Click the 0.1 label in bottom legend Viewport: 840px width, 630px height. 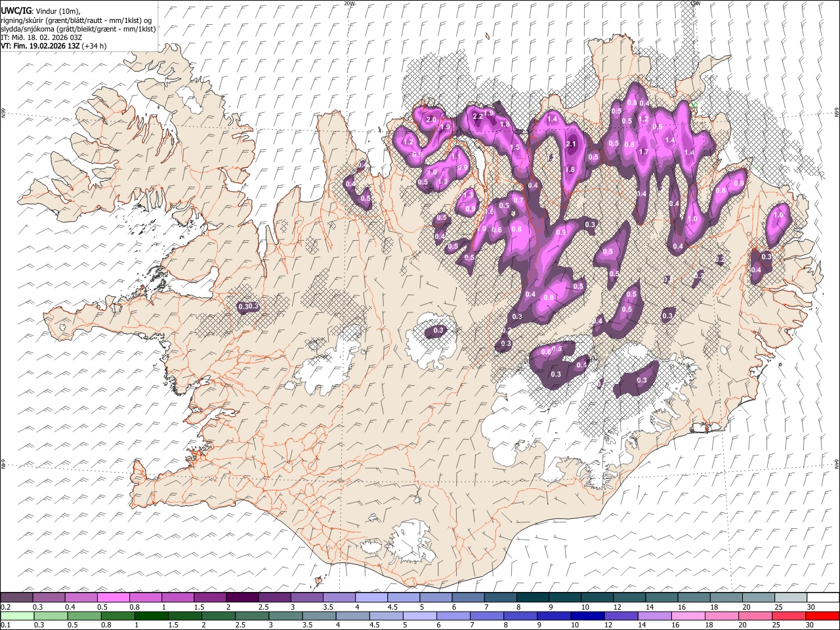(x=5, y=625)
